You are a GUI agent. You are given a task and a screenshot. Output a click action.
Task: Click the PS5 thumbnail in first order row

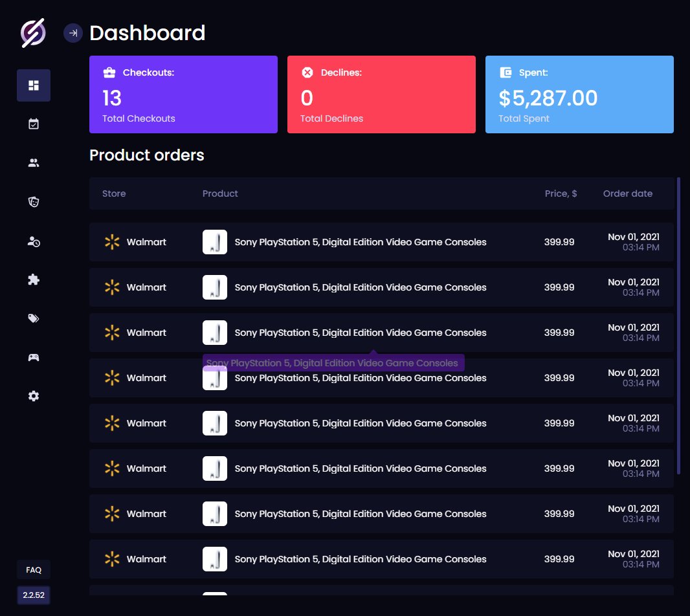click(215, 242)
